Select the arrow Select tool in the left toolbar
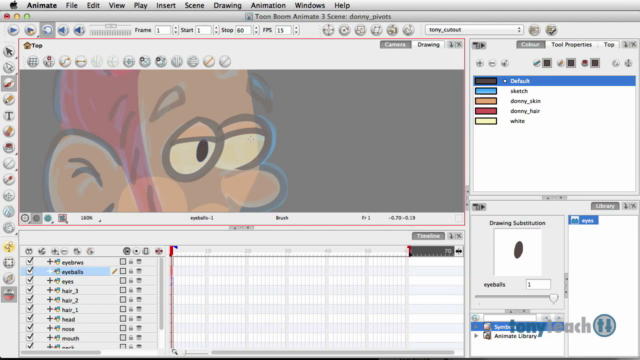The height and width of the screenshot is (360, 640). click(x=9, y=51)
